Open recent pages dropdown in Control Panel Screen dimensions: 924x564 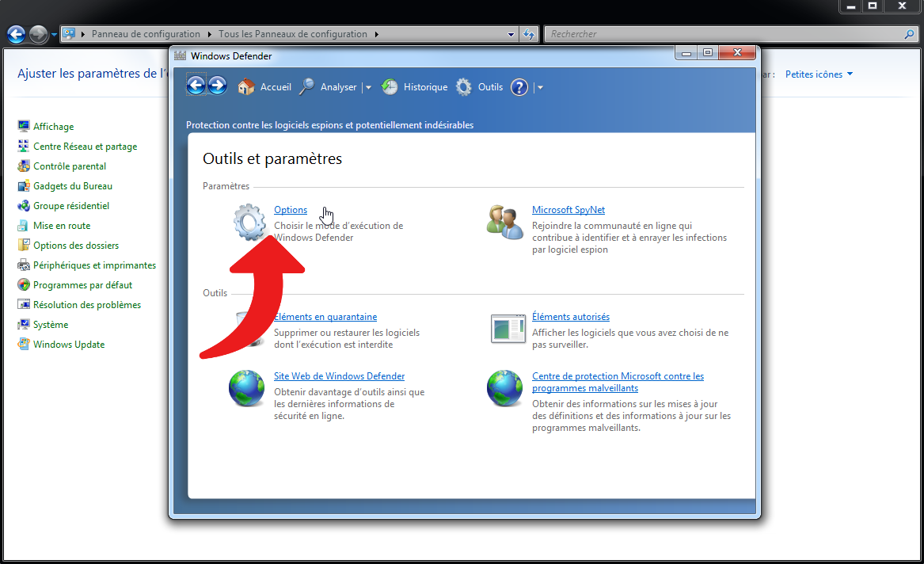[x=54, y=35]
